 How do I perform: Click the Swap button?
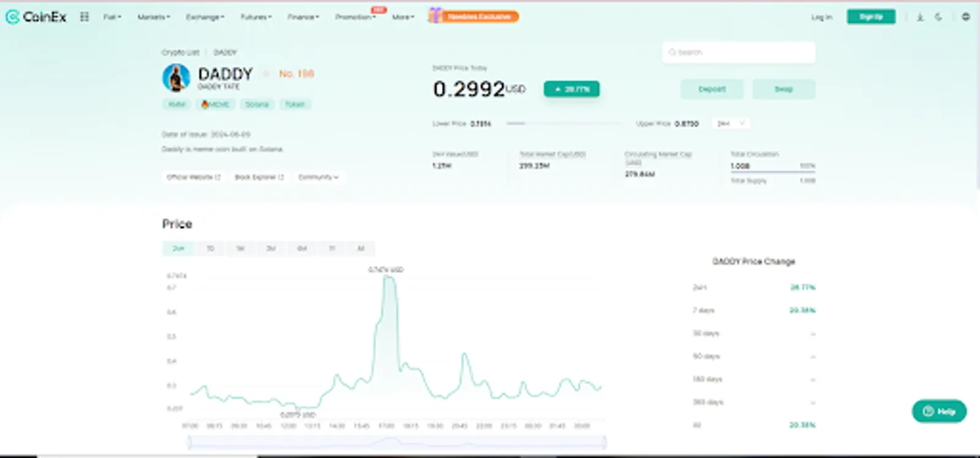(x=783, y=90)
